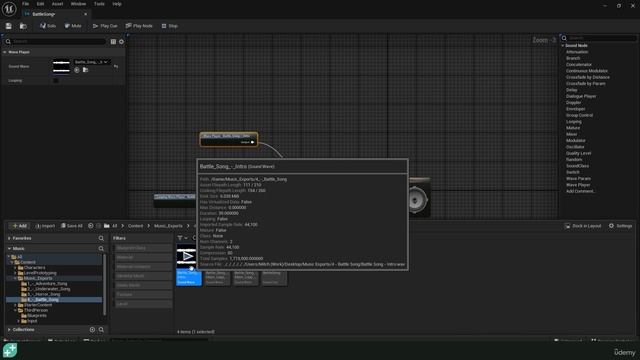The width and height of the screenshot is (640, 360).
Task: Select Wave Player in the palette
Action: point(578,185)
